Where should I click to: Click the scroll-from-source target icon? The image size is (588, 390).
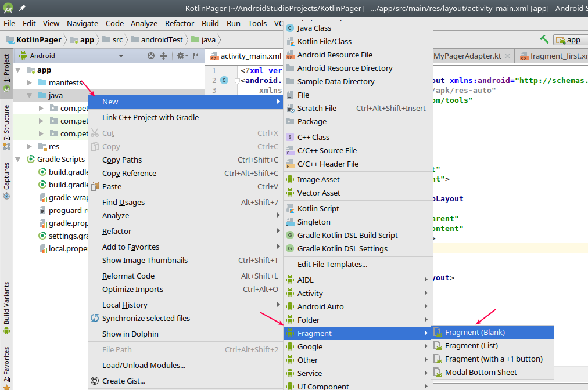pyautogui.click(x=151, y=56)
